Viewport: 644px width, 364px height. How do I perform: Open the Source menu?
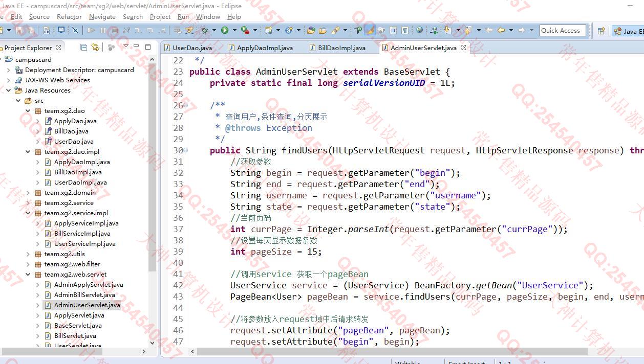[x=39, y=16]
